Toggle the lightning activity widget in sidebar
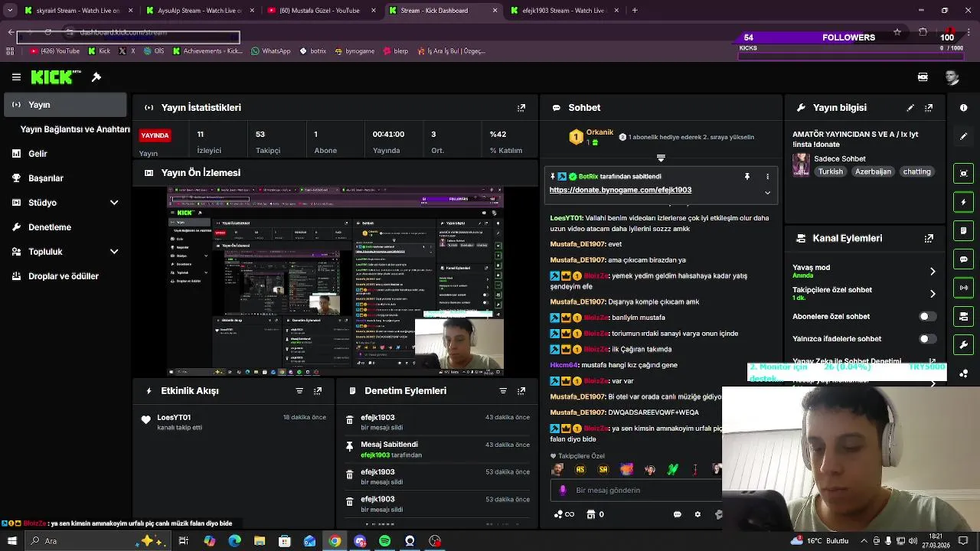The height and width of the screenshot is (551, 980). tap(964, 202)
